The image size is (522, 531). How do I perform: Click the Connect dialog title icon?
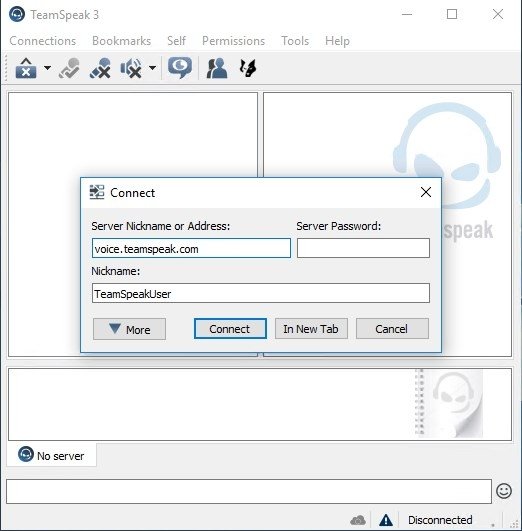point(97,192)
